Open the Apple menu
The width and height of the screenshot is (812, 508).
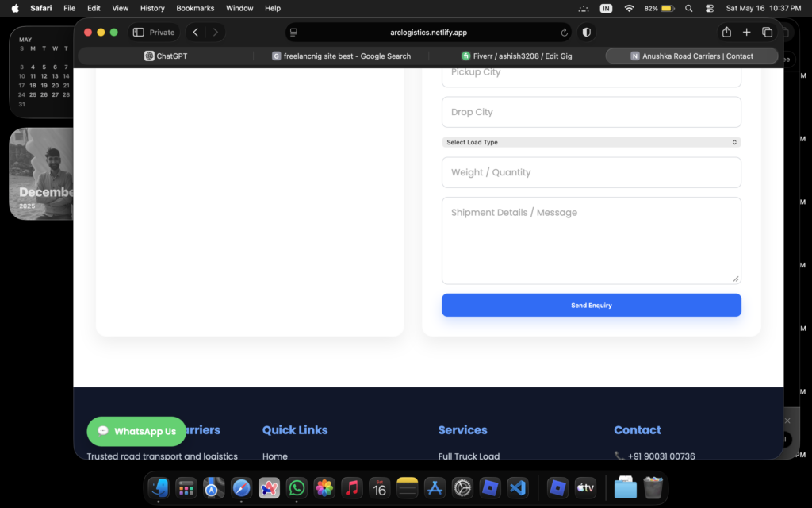pyautogui.click(x=15, y=8)
